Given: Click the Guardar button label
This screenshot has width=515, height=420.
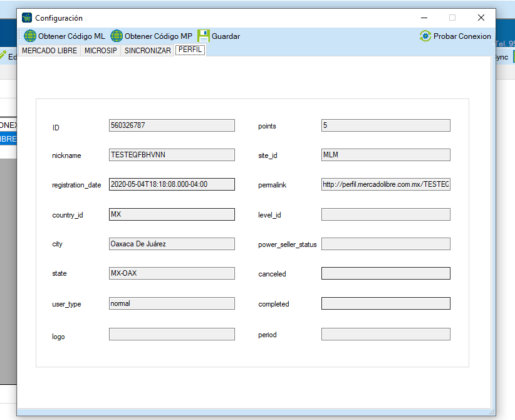Looking at the screenshot, I should pos(226,36).
